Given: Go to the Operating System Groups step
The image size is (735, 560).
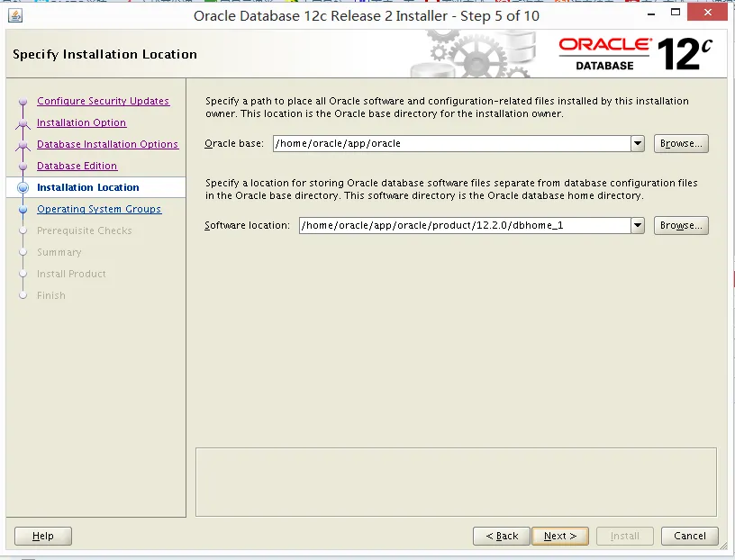Looking at the screenshot, I should point(99,209).
